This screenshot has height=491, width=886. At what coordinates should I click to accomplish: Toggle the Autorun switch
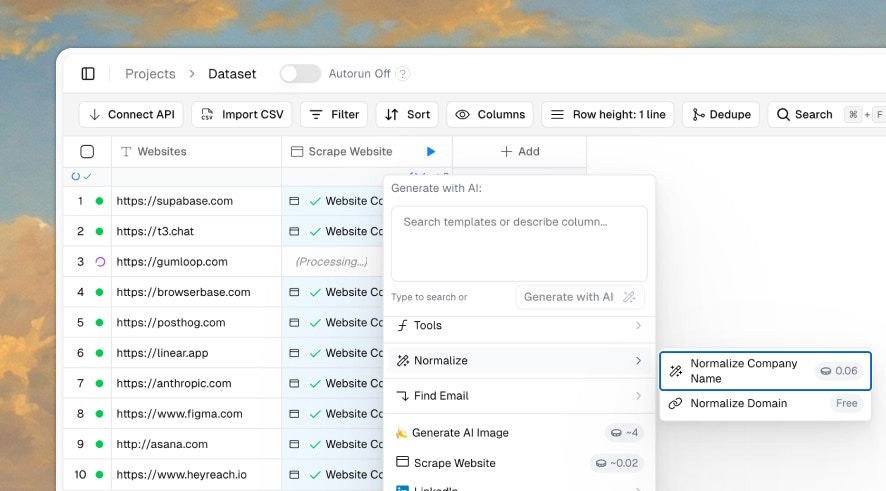point(300,74)
